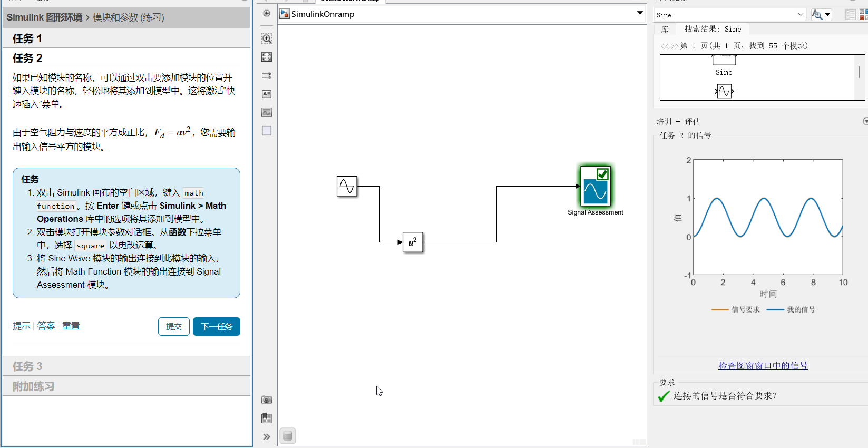Click the 模块和参数 (练习) breadcrumb text

(x=128, y=17)
